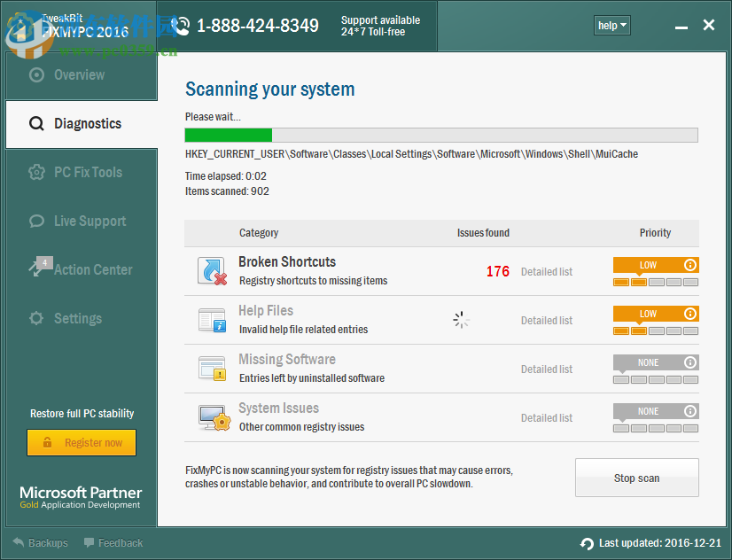
Task: Click the Category column header
Action: 259,233
